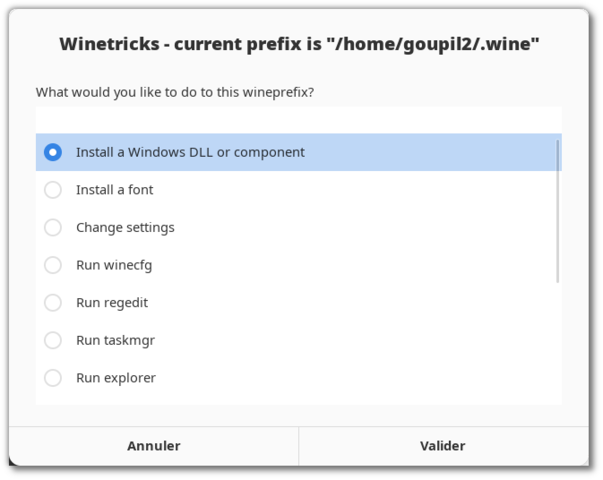Click the Winetricks current prefix title text

(300, 43)
